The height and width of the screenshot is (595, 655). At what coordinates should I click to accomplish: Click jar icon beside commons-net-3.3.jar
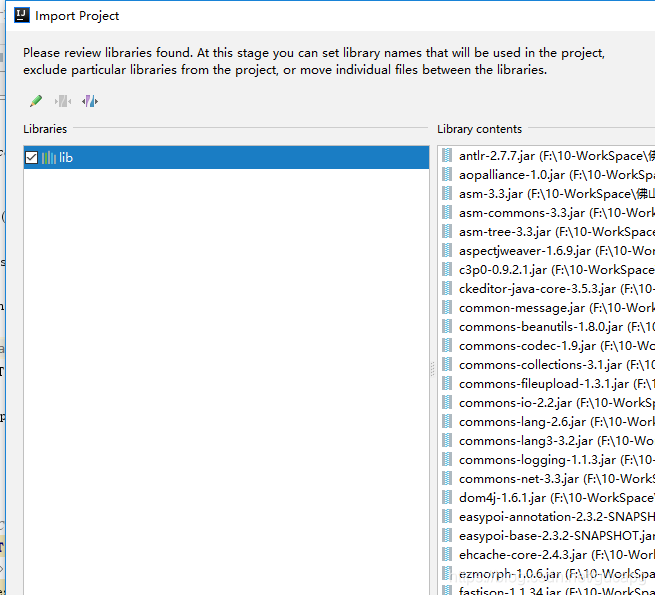[447, 478]
